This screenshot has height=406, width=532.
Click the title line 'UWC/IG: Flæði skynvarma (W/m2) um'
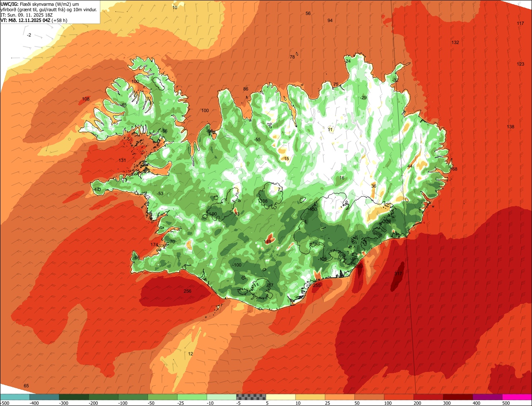[x=40, y=4]
